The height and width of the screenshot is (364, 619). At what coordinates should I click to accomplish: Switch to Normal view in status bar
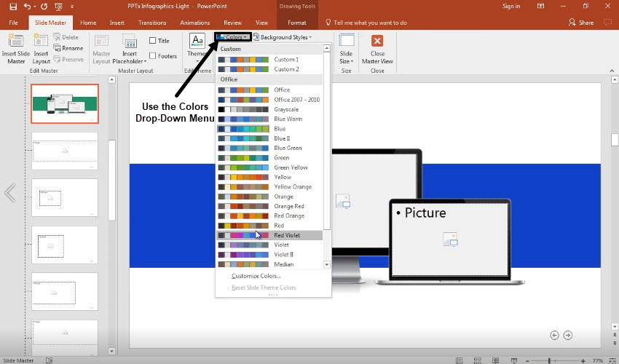pos(459,360)
